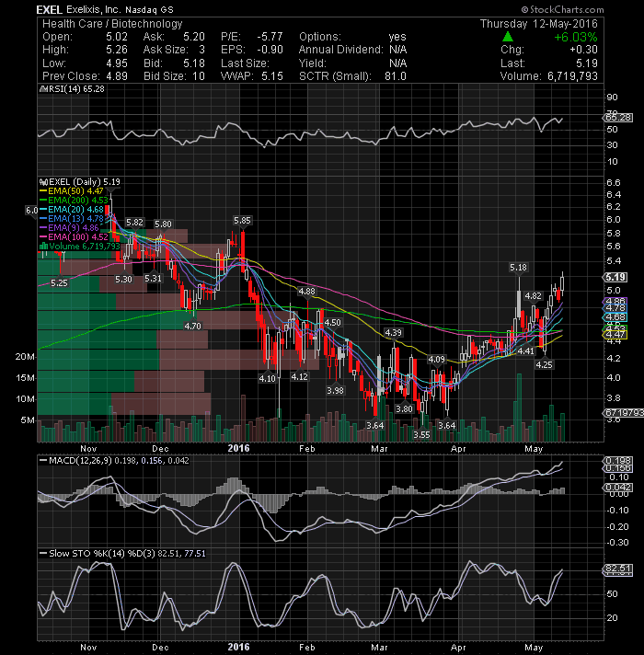The width and height of the screenshot is (644, 655).
Task: Click the 5.82 price label on chart
Action: coord(134,223)
